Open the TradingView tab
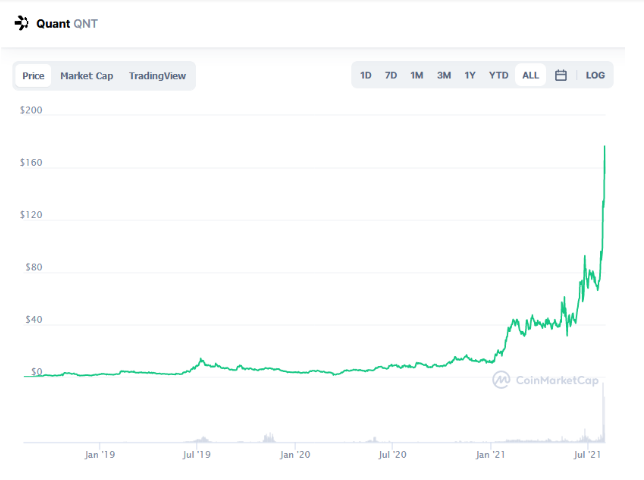Screen dimensions: 644x480 (157, 76)
